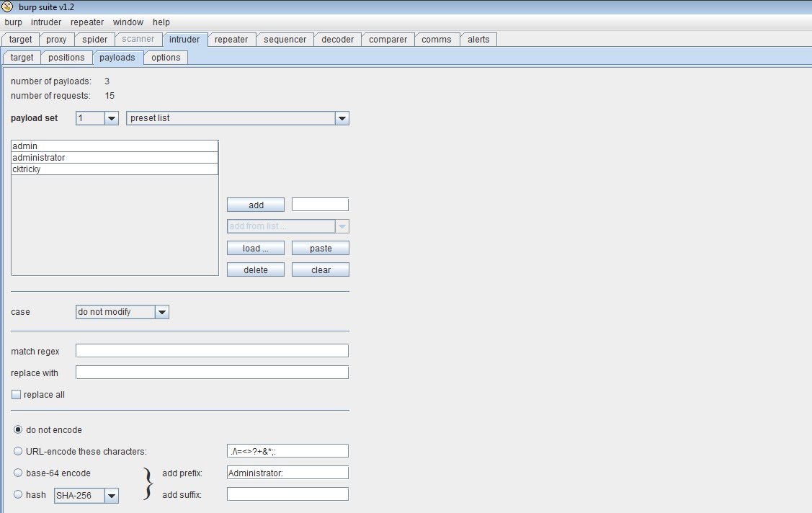The height and width of the screenshot is (513, 812).
Task: Click the add prefix field containing Administrator:
Action: 287,473
